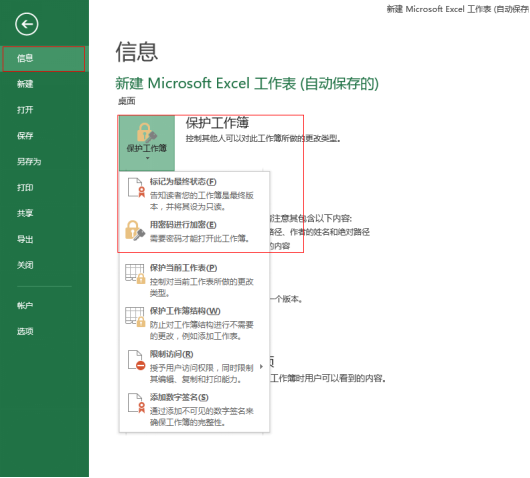
Task: Click the 信息 page heading
Action: [x=137, y=52]
